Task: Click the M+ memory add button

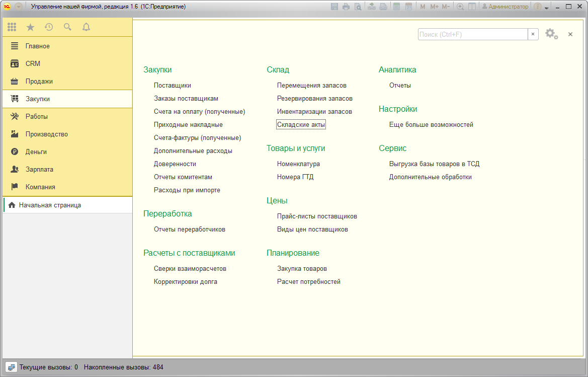Action: (x=434, y=7)
